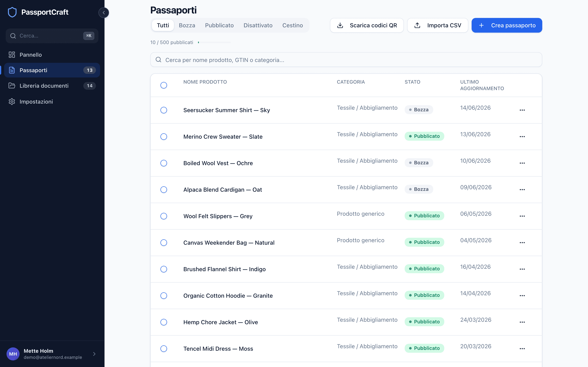Open the Pannello dashboard icon

click(12, 55)
